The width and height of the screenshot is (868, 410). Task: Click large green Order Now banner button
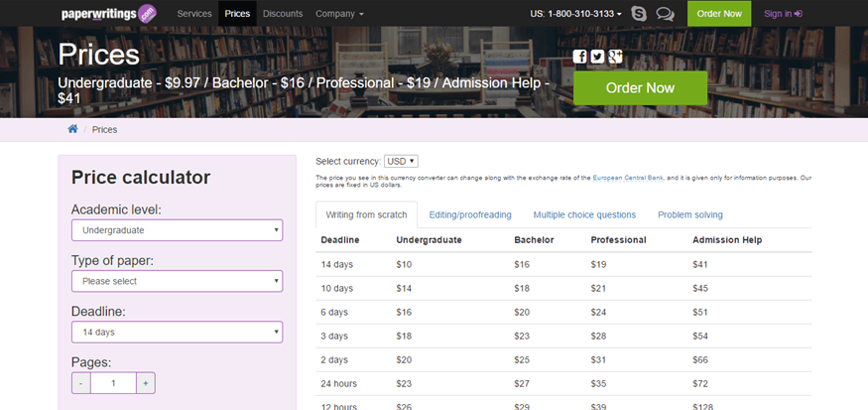point(640,87)
